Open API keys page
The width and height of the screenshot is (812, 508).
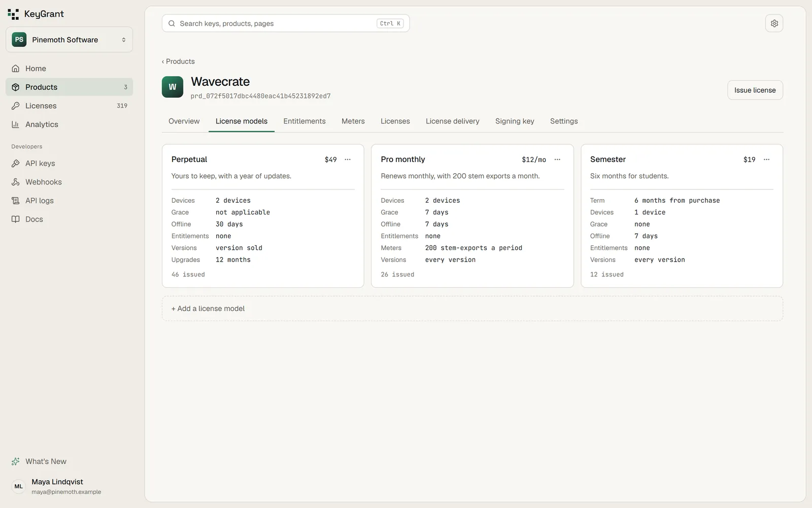69,163
